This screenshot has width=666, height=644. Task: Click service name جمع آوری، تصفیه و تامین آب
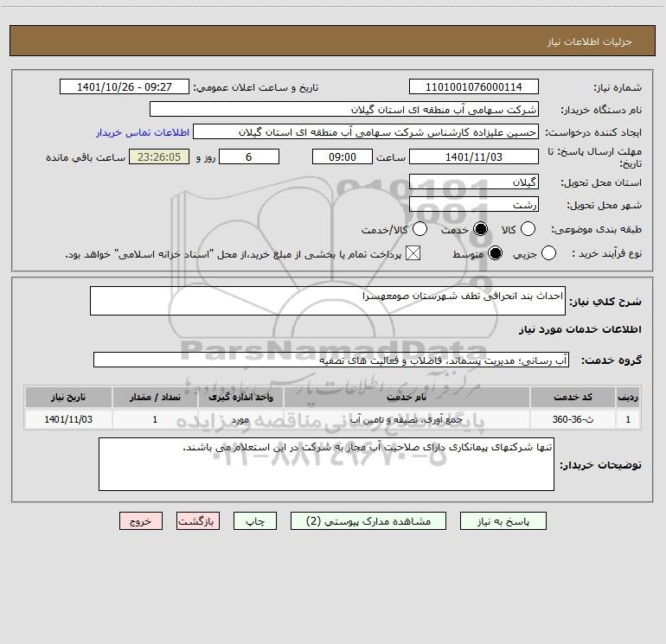(x=407, y=419)
